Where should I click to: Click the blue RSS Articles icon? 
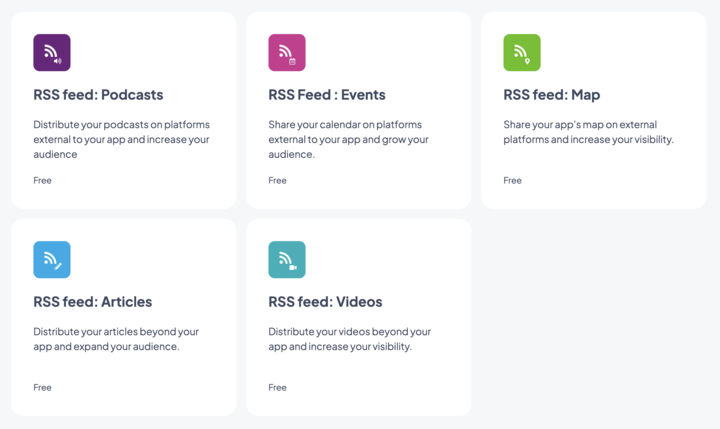point(52,259)
